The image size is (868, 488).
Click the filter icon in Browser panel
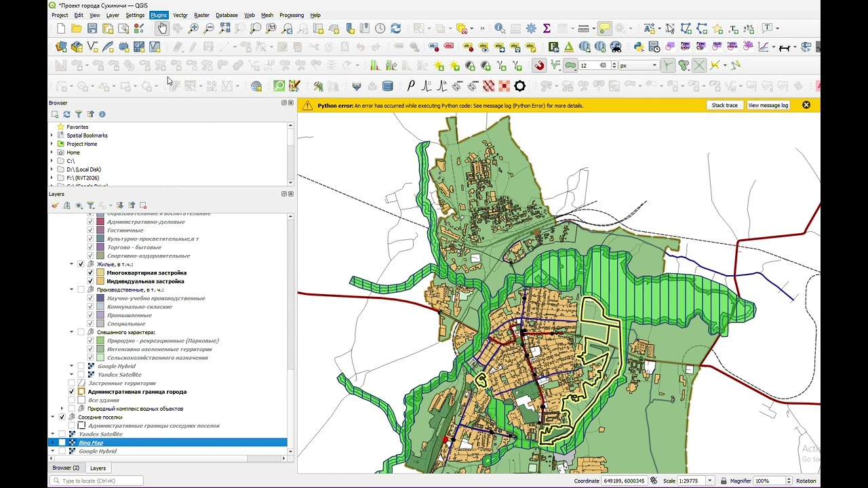(79, 114)
